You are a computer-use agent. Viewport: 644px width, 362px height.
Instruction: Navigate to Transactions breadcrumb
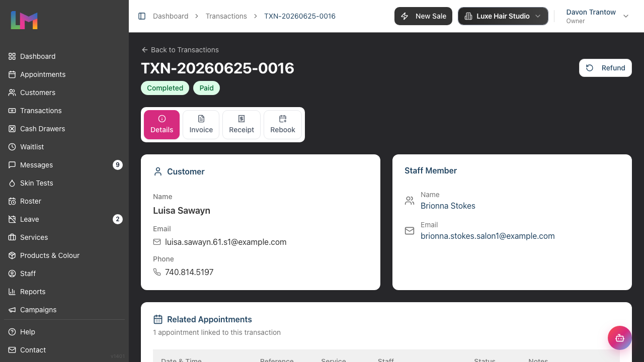(226, 16)
